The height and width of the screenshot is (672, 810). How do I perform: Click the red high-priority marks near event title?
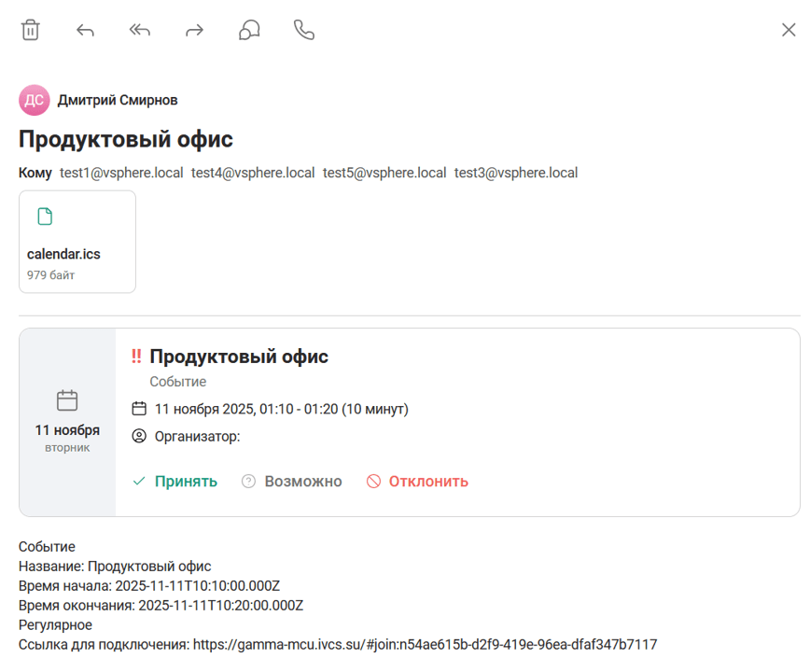136,356
